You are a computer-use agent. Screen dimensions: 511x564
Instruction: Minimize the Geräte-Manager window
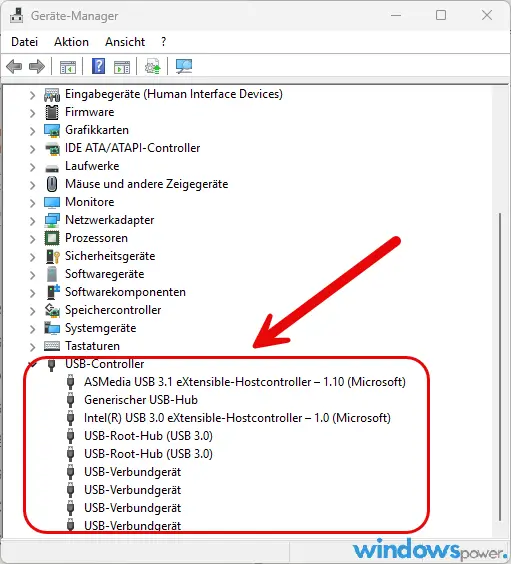(x=396, y=15)
